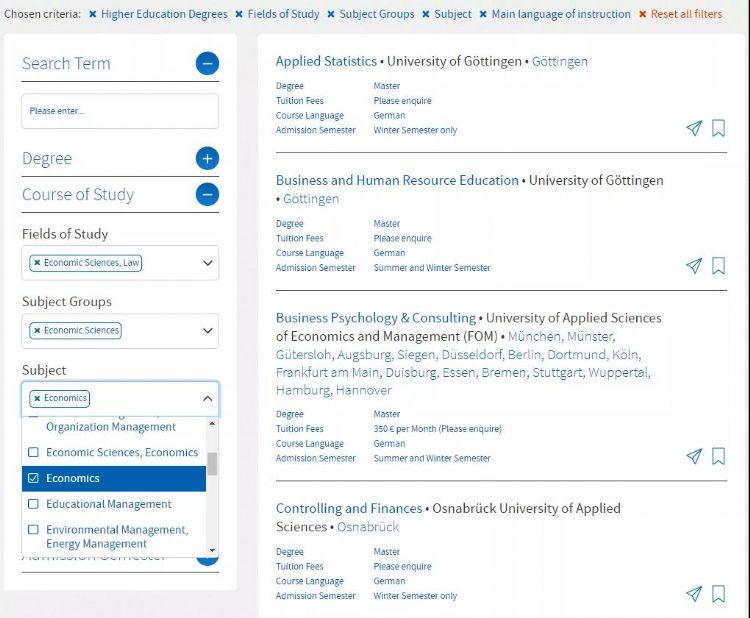Screen dimensions: 750x618
Task: Click send icon for Business Psychology & Consulting
Action: 694,456
